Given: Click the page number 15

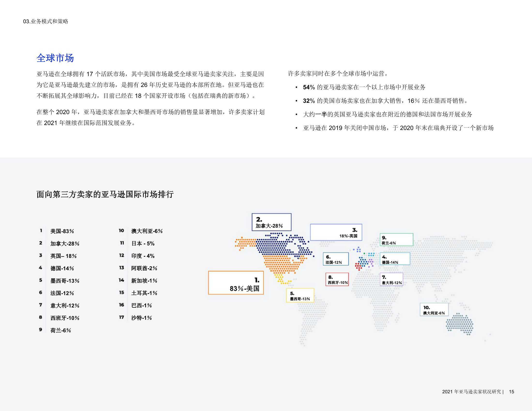Looking at the screenshot, I should tap(511, 391).
